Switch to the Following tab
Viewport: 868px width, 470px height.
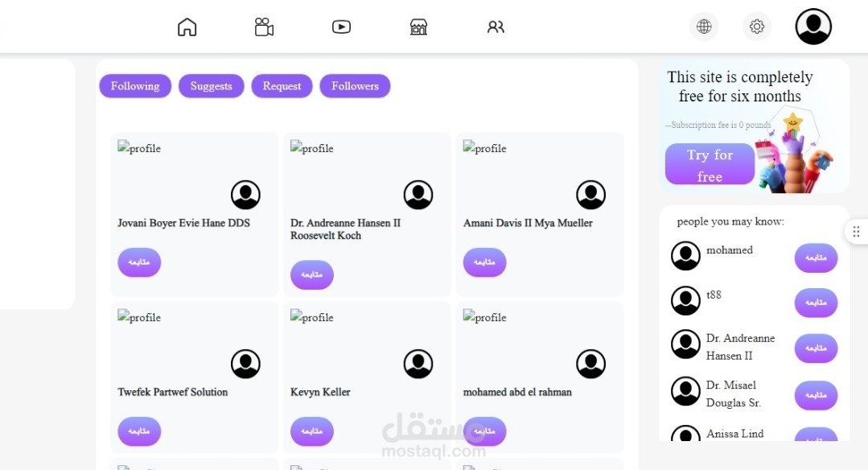pyautogui.click(x=135, y=86)
